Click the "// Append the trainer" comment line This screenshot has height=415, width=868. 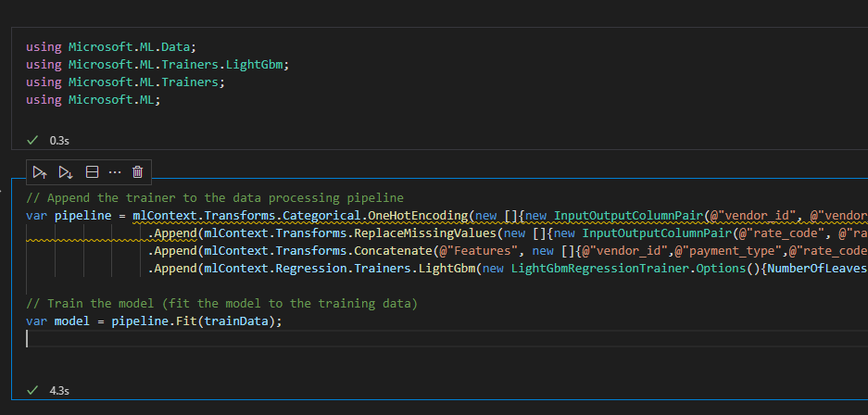(x=215, y=197)
